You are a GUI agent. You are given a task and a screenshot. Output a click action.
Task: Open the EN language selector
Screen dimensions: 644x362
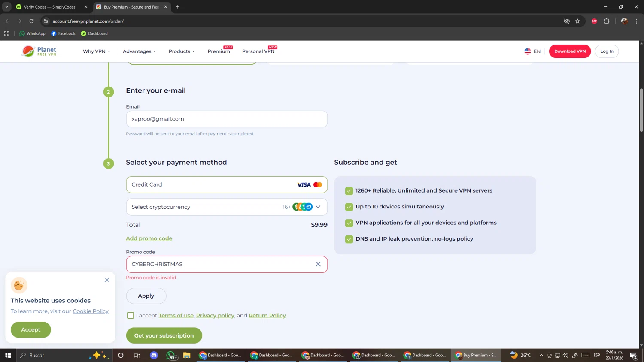tap(532, 51)
